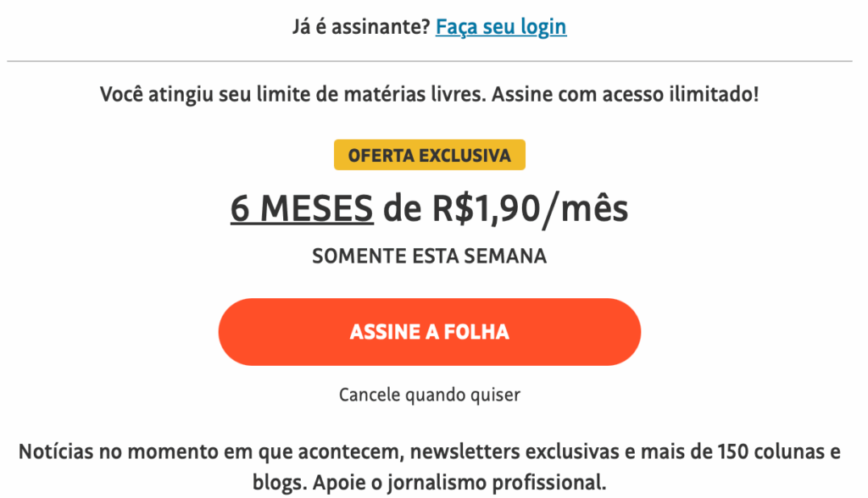Click the phrase '150 colunas'
This screenshot has width=868, height=498.
tap(762, 451)
